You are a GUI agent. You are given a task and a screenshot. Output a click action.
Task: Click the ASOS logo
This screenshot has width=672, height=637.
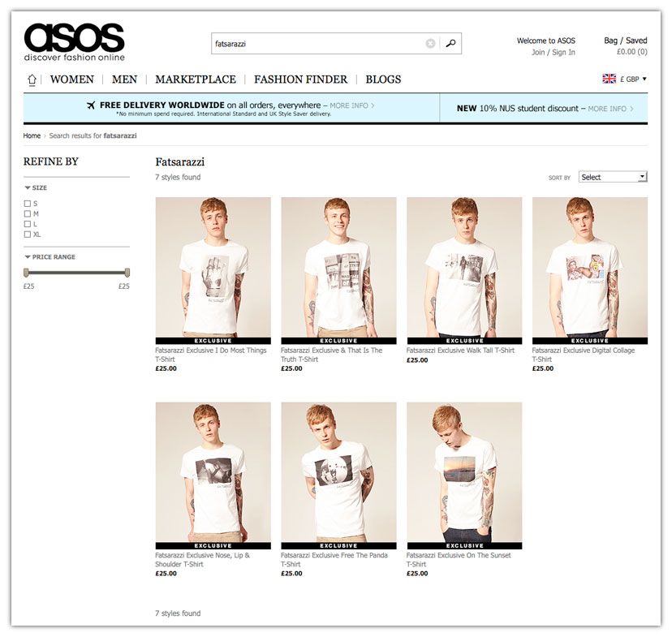coord(74,41)
